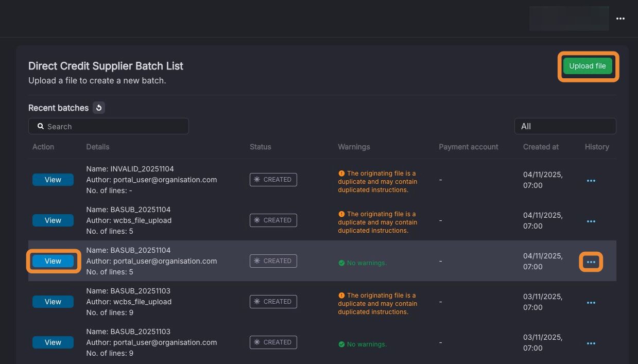The image size is (638, 364).
Task: Open the All status filter dropdown
Action: point(565,126)
